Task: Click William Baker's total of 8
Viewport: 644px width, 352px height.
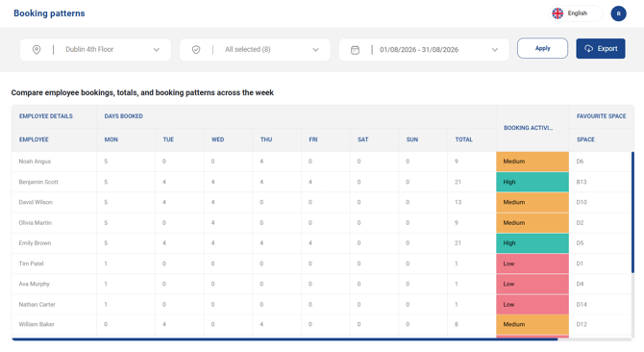Action: (457, 324)
